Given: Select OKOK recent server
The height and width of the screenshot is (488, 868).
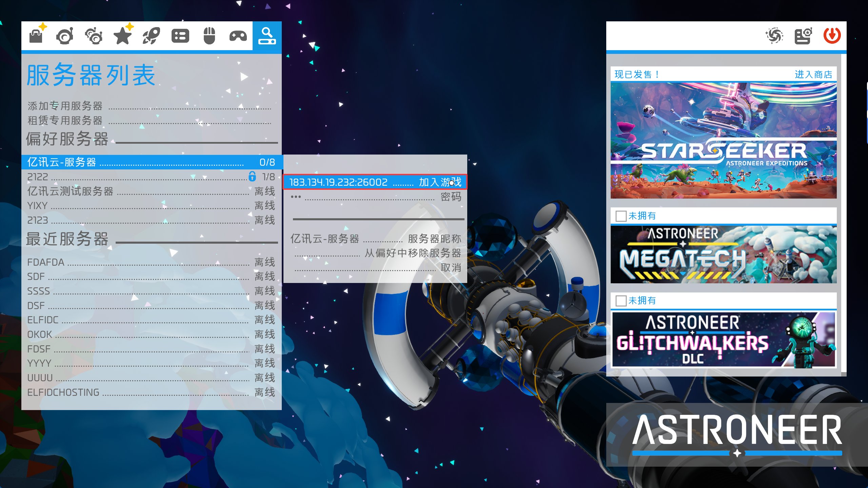Looking at the screenshot, I should click(152, 334).
